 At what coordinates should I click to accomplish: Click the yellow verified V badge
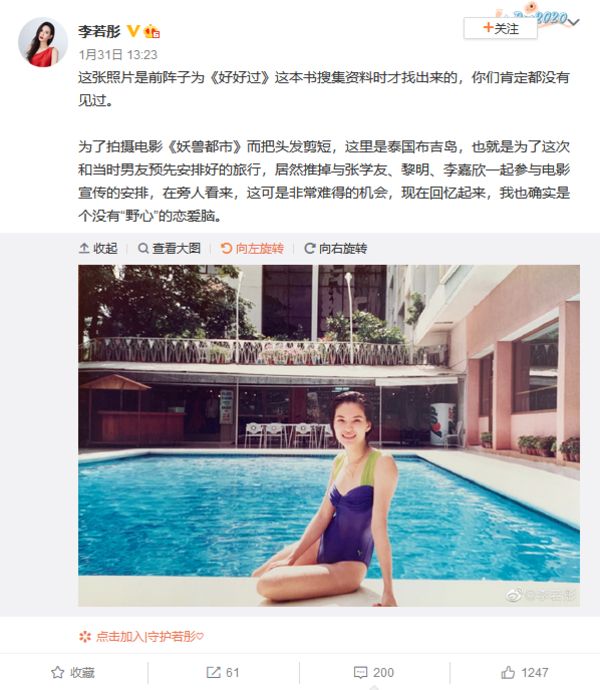click(x=133, y=31)
